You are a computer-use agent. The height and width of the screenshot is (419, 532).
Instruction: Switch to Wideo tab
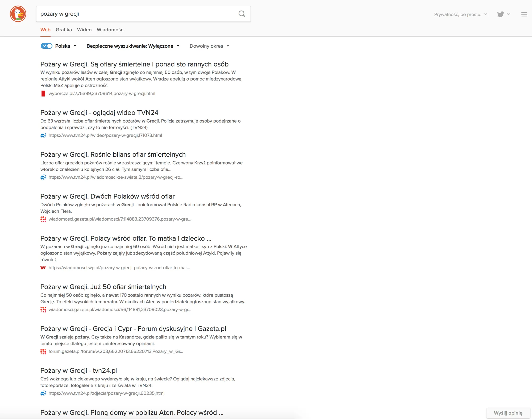pos(84,30)
